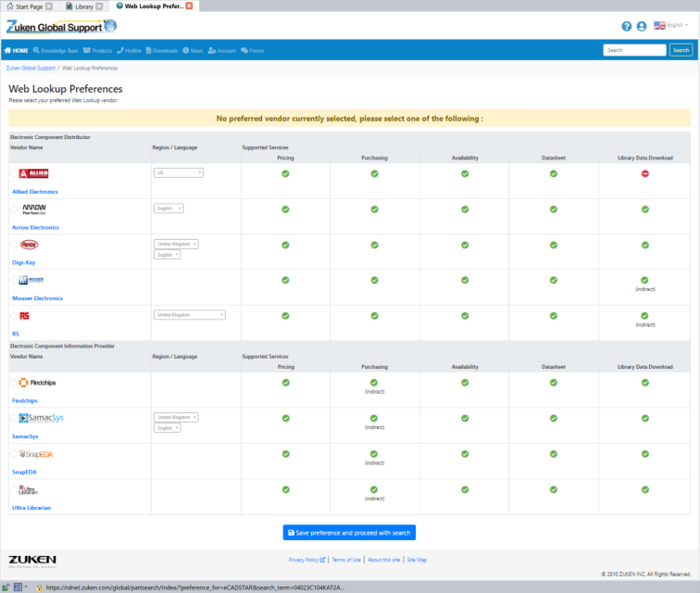The height and width of the screenshot is (593, 700).
Task: Close the Web Lookup Preferences tab
Action: 189,6
